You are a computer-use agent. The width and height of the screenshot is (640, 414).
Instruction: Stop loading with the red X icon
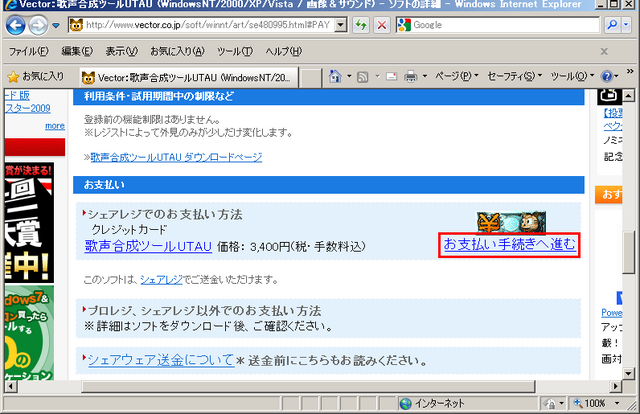382,25
